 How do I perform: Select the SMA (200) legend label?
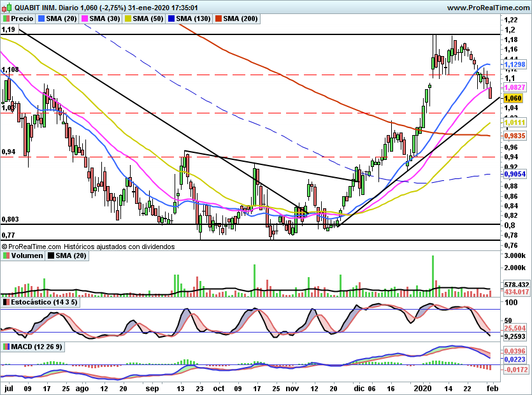(x=240, y=18)
